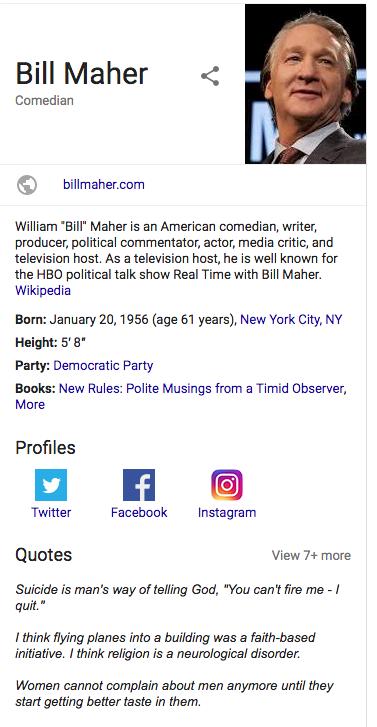Click the New York City, NY link
The width and height of the screenshot is (377, 727).
291,319
